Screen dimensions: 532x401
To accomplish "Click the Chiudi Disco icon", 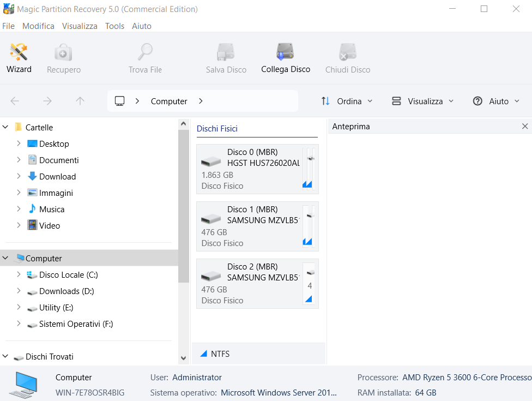I will pyautogui.click(x=347, y=52).
